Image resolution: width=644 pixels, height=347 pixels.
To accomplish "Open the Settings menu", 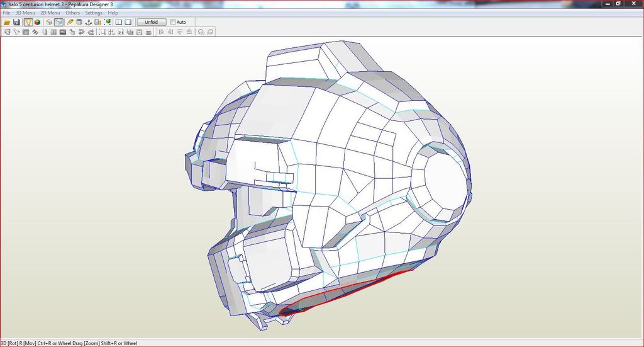I will coord(94,13).
